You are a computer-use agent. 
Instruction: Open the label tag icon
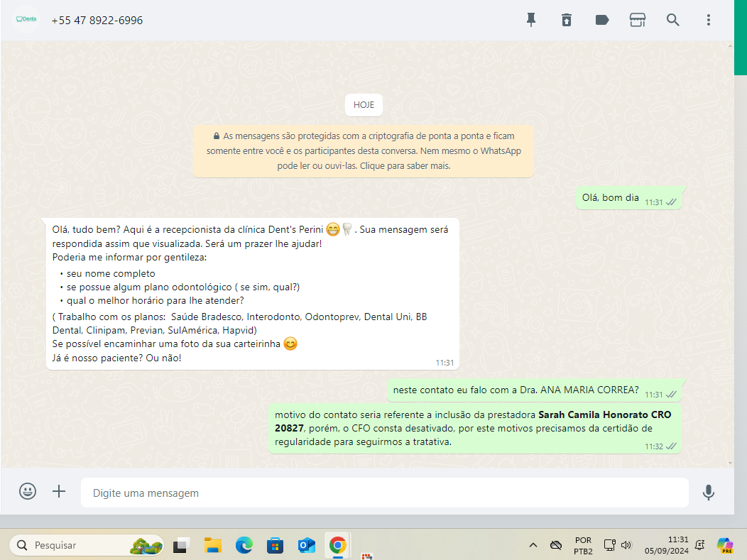tap(602, 20)
